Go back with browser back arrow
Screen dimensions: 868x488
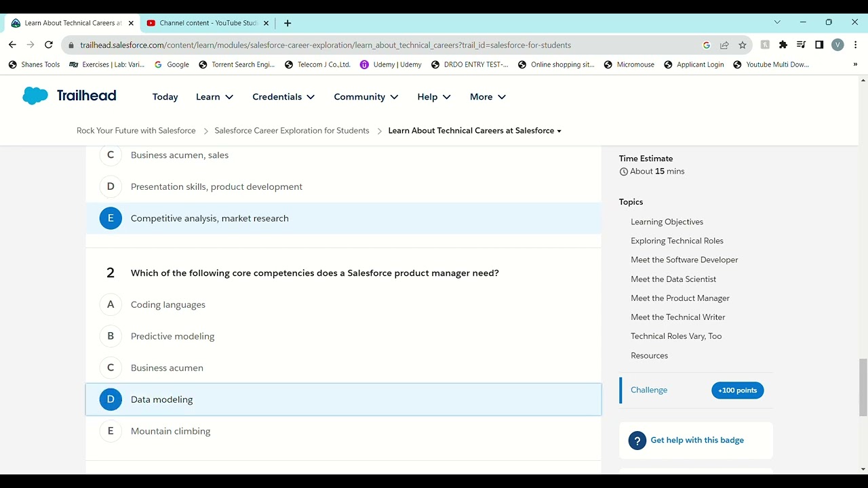12,45
